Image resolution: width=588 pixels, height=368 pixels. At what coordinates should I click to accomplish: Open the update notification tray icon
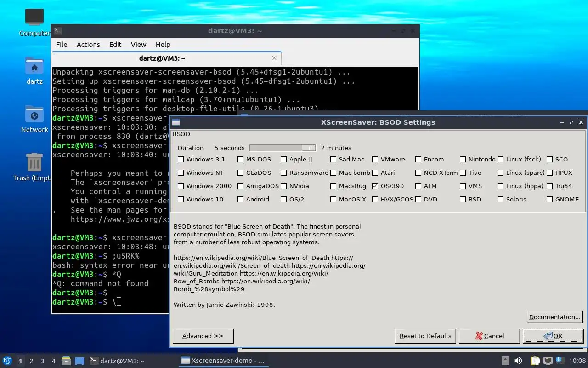tap(560, 361)
